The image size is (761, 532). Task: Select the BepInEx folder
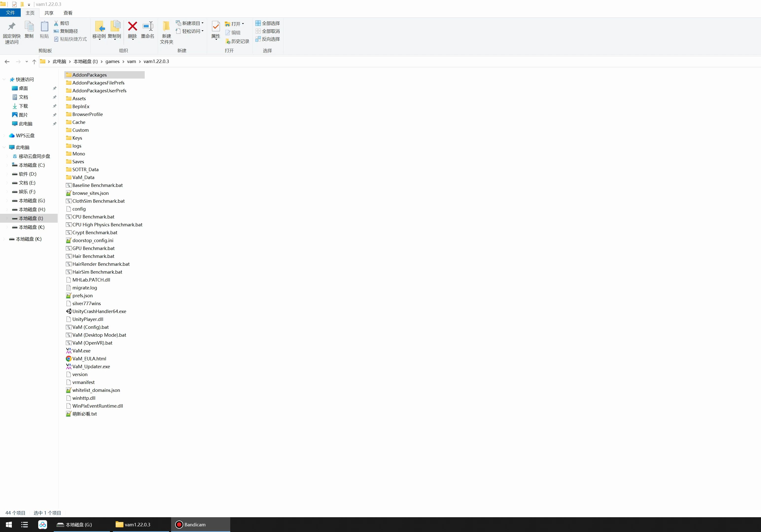[x=81, y=107]
